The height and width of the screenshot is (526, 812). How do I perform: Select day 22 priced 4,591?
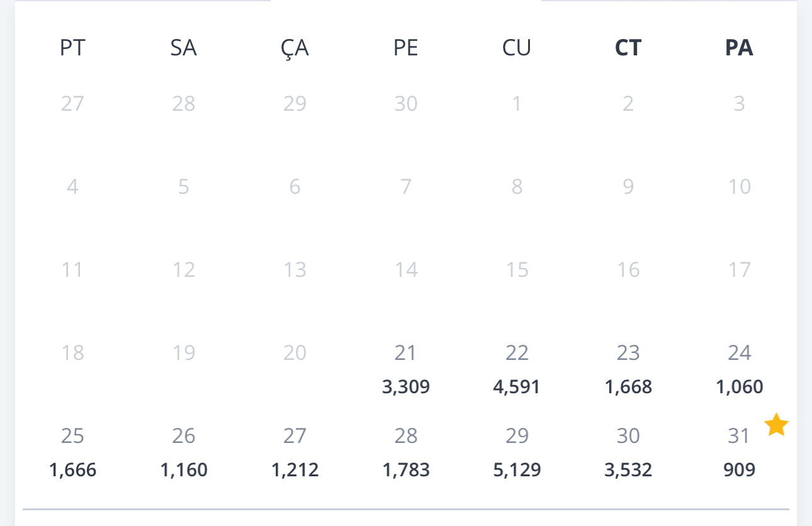pyautogui.click(x=517, y=369)
